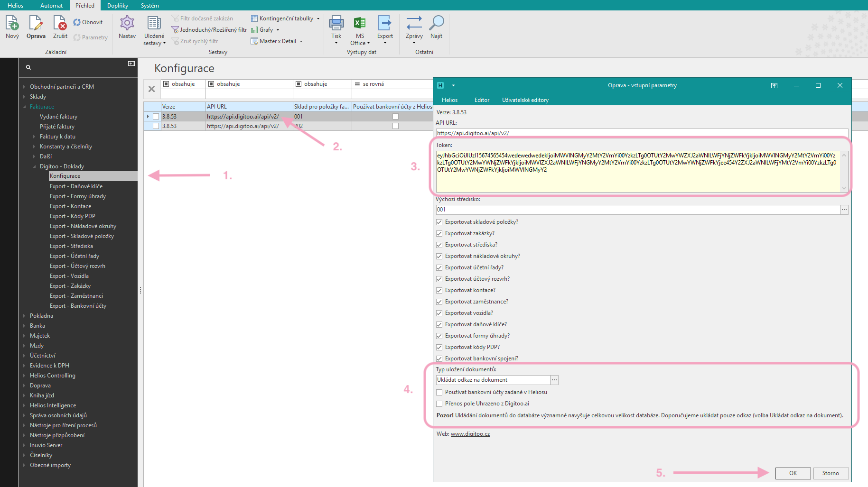Open Typ uložení dokumentů ellipsis button
The width and height of the screenshot is (868, 487).
(554, 380)
